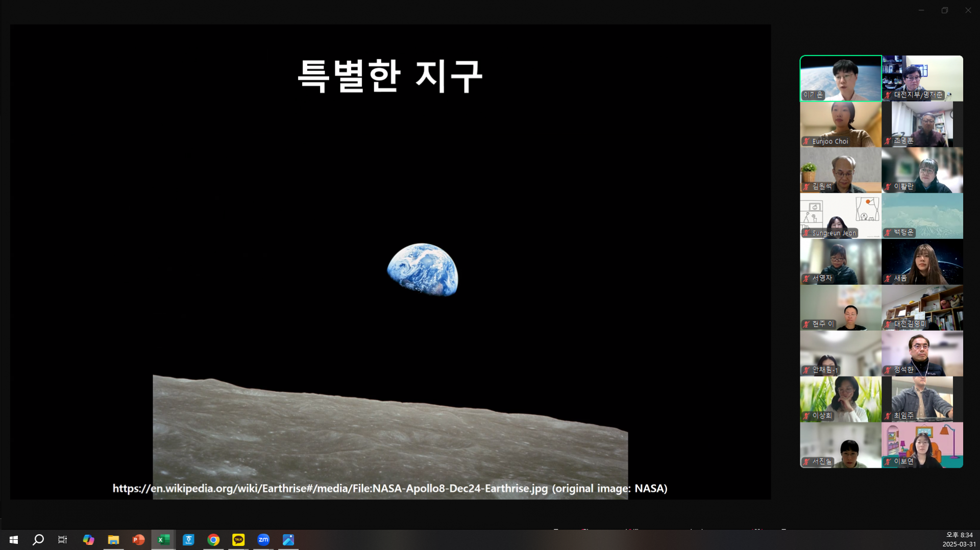Open the Hancom word processor taskbar icon
The width and height of the screenshot is (980, 550).
point(188,540)
